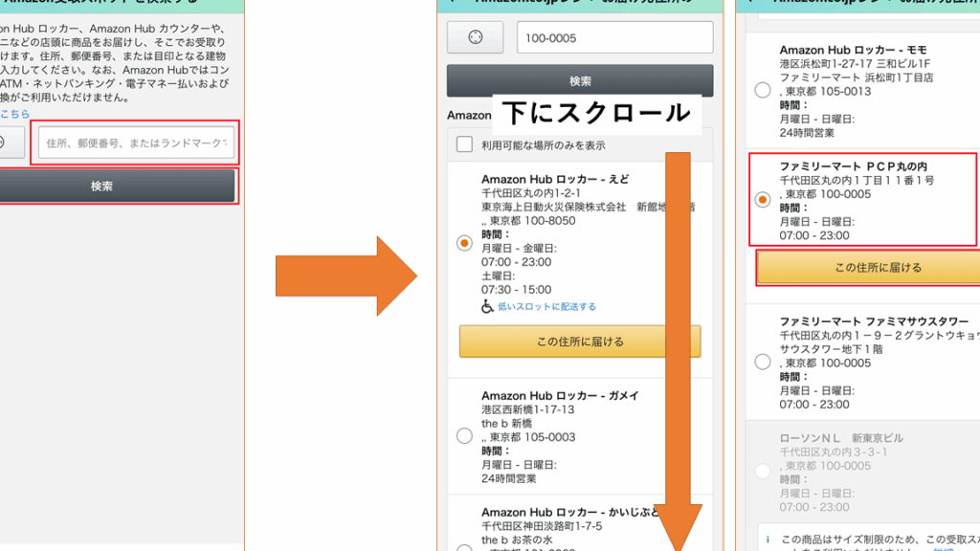Click the wheelchair accessibility icon
The image size is (980, 551).
point(487,307)
